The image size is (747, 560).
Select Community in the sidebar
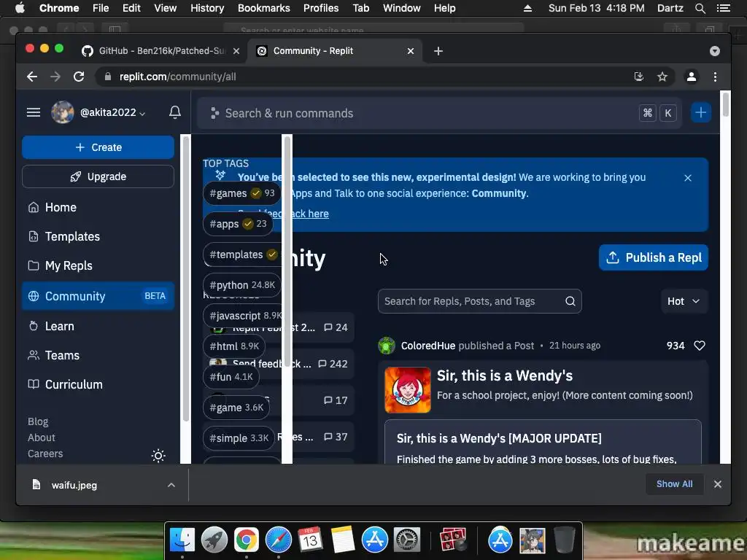click(x=98, y=296)
